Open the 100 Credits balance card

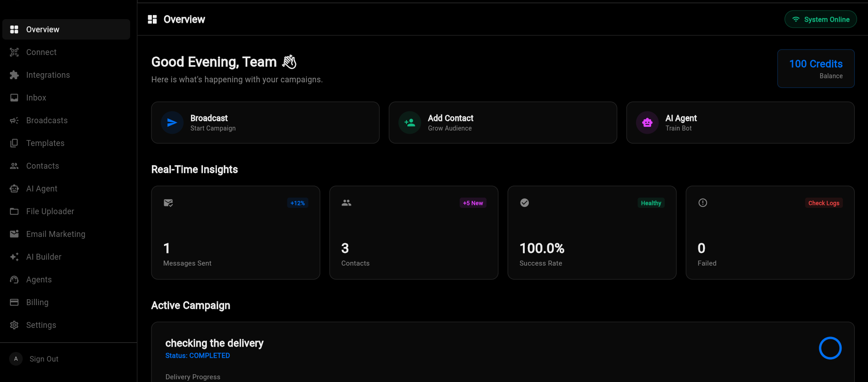[x=816, y=69]
